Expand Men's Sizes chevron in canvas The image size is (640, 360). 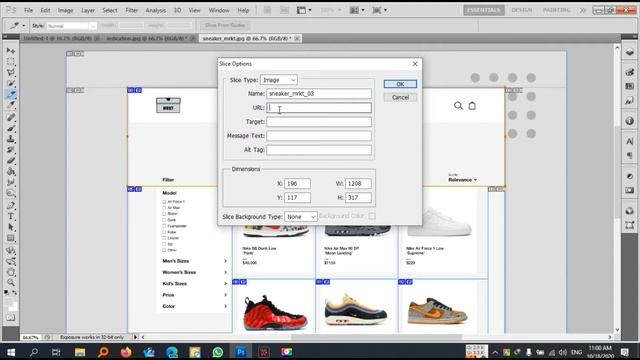[x=225, y=261]
